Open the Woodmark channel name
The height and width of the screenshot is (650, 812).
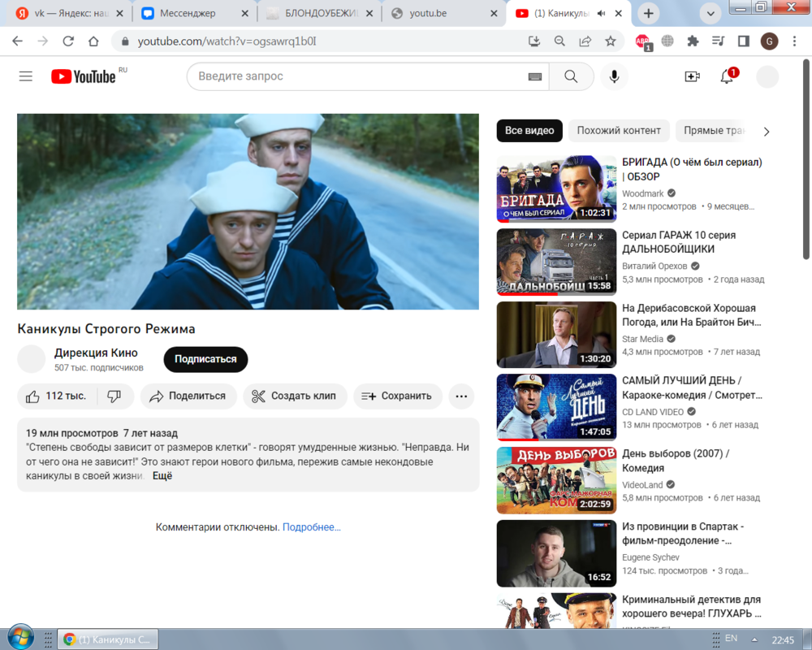[x=642, y=193]
